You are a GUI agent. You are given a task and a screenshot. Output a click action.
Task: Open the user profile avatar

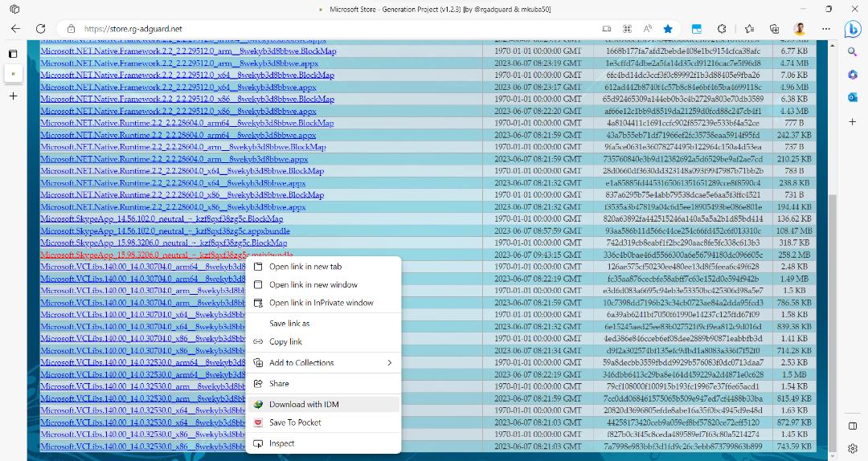pyautogui.click(x=799, y=29)
